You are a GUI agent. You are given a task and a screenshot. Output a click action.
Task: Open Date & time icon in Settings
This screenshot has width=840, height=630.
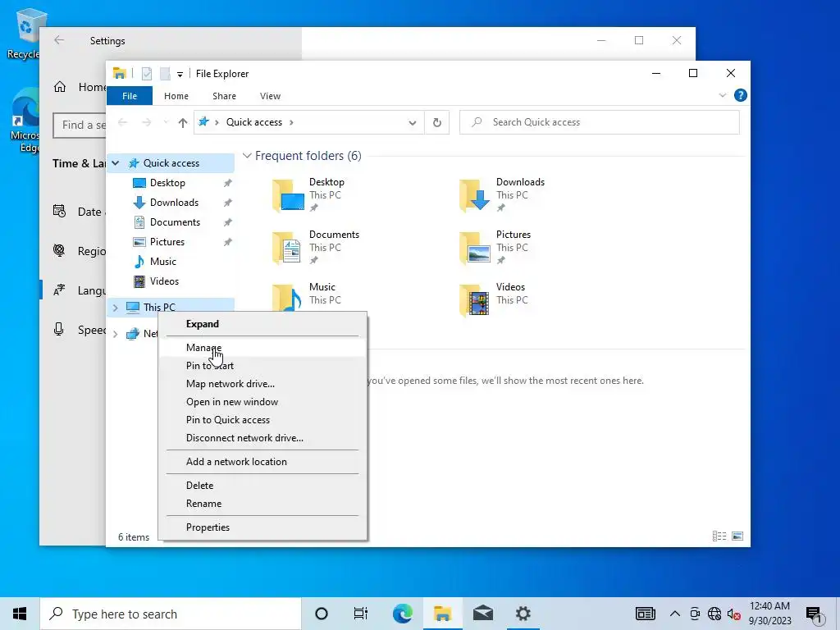(x=59, y=211)
